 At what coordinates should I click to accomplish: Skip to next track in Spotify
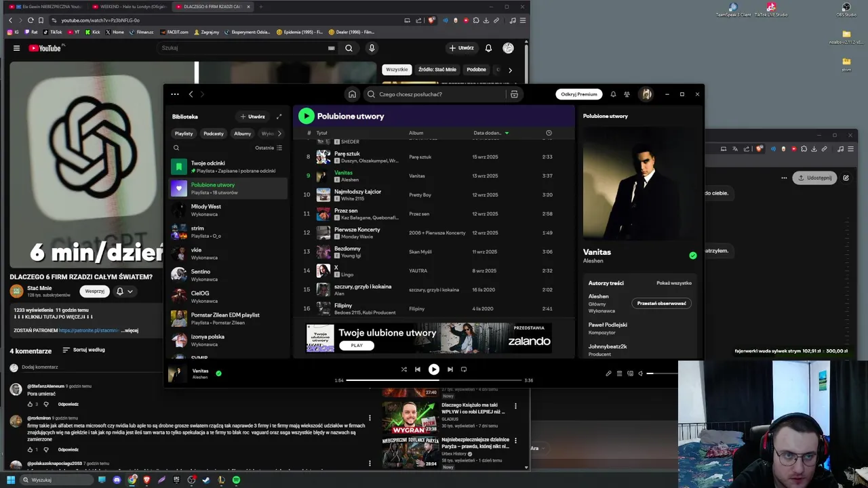pyautogui.click(x=450, y=369)
